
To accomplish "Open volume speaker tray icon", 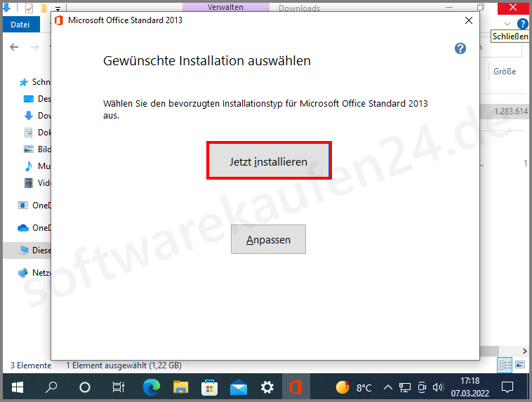I will (x=438, y=387).
